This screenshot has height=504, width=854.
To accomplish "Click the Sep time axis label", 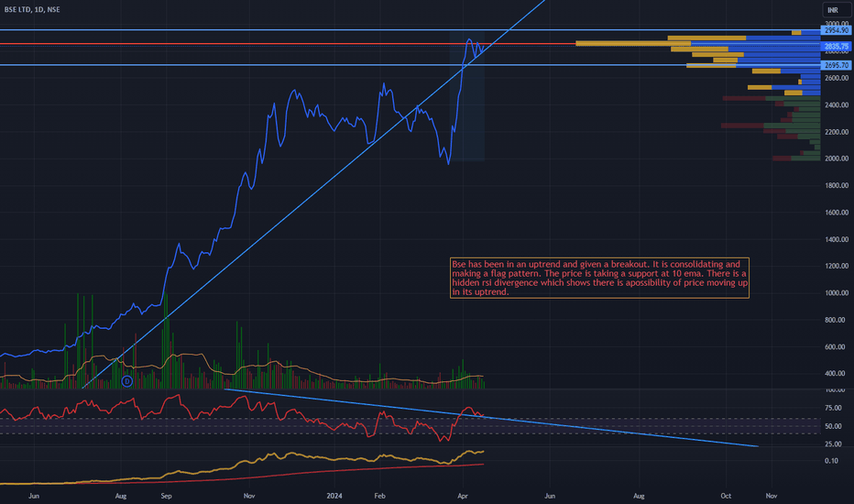I will (166, 496).
